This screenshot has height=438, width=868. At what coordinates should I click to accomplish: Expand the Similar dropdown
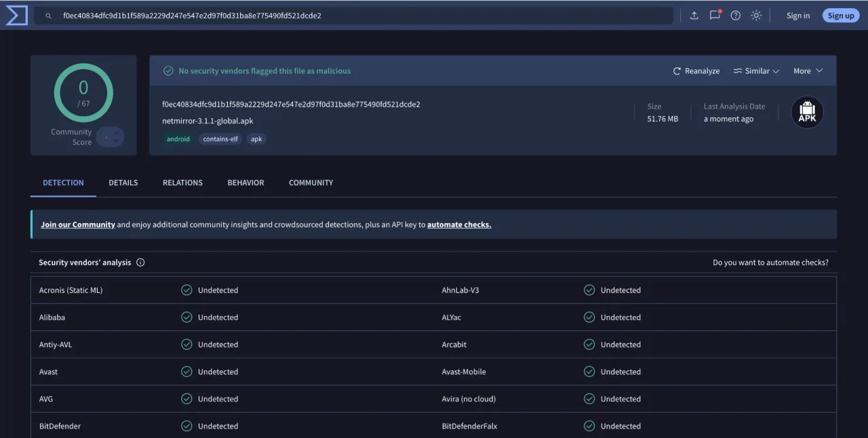pyautogui.click(x=756, y=71)
